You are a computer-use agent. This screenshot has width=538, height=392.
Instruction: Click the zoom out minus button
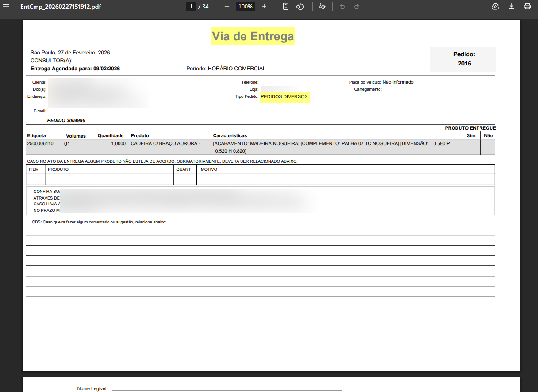[x=227, y=7]
